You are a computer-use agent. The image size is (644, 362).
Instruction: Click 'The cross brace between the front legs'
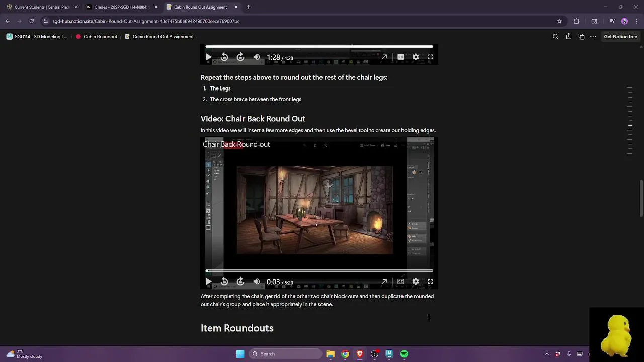point(256,99)
